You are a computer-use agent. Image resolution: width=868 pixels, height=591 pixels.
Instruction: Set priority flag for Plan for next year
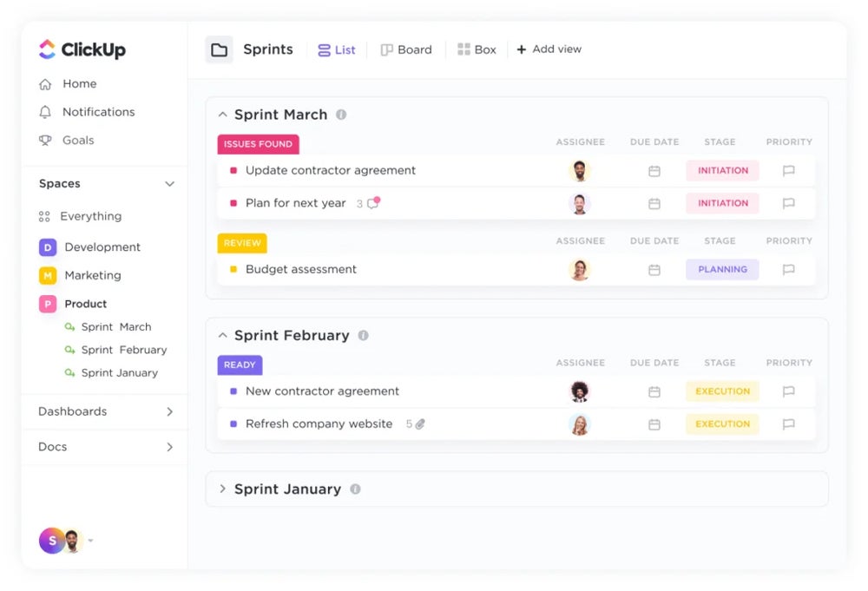pos(789,203)
